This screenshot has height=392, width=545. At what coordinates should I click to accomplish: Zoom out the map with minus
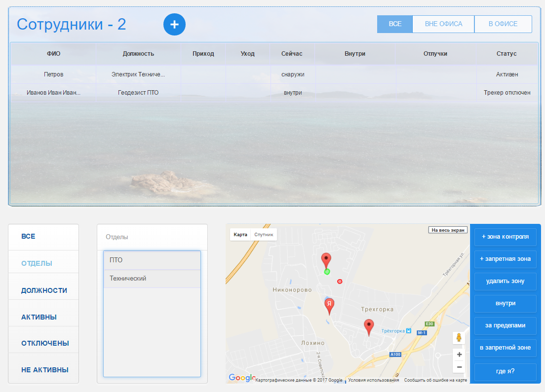point(459,367)
